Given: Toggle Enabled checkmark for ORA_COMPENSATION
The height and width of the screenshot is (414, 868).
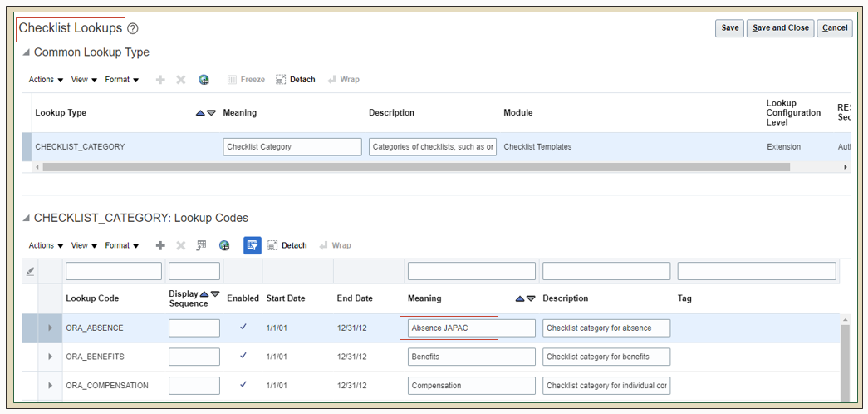Looking at the screenshot, I should tap(243, 385).
